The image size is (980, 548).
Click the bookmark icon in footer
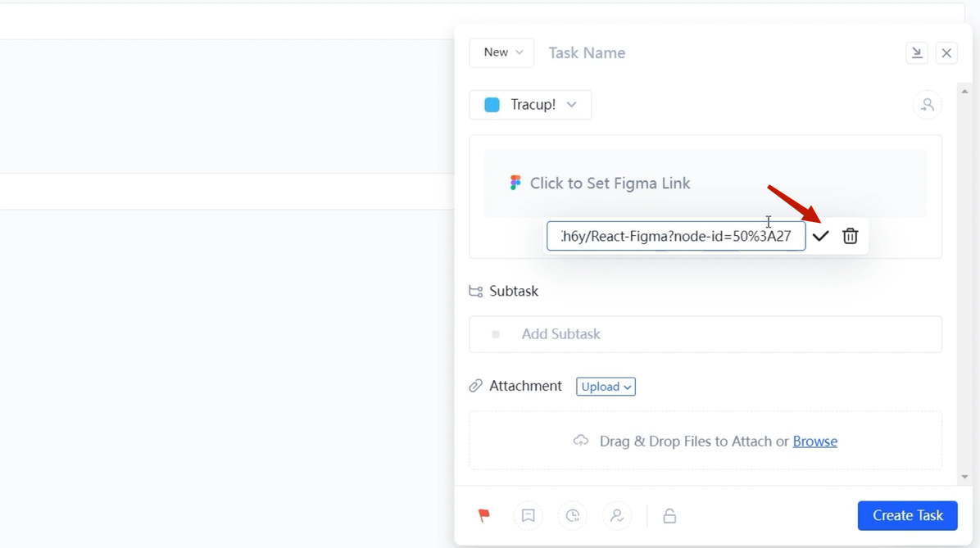(x=529, y=515)
